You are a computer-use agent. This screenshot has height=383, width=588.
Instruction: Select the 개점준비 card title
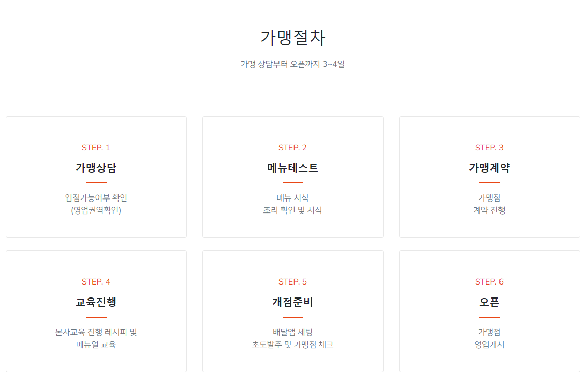pos(292,302)
